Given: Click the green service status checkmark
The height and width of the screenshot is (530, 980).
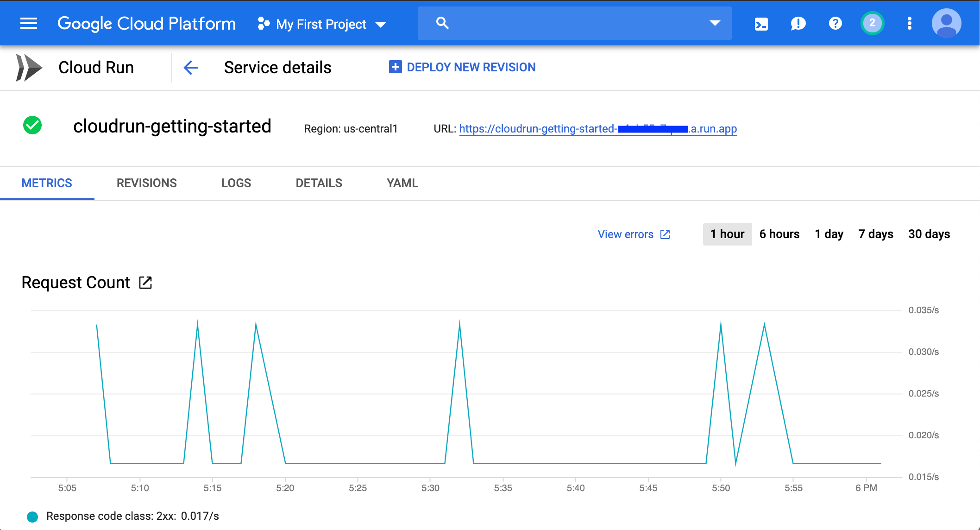Looking at the screenshot, I should pyautogui.click(x=32, y=126).
